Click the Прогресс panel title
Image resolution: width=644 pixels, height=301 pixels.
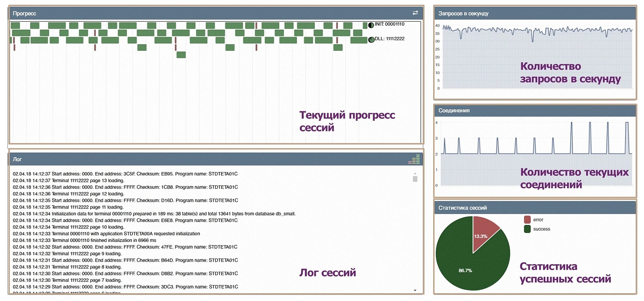pos(25,13)
